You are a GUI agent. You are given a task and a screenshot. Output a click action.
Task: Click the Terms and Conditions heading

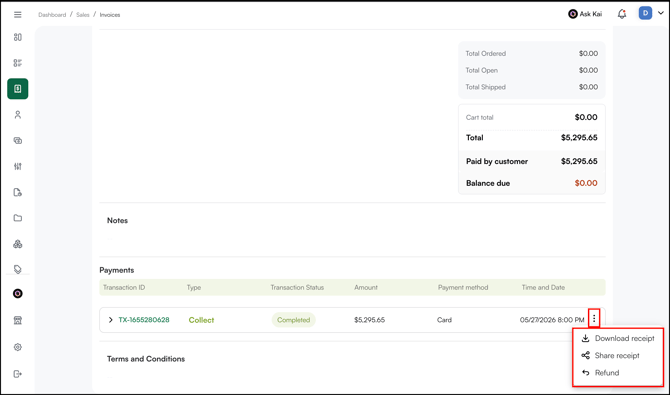tap(146, 359)
